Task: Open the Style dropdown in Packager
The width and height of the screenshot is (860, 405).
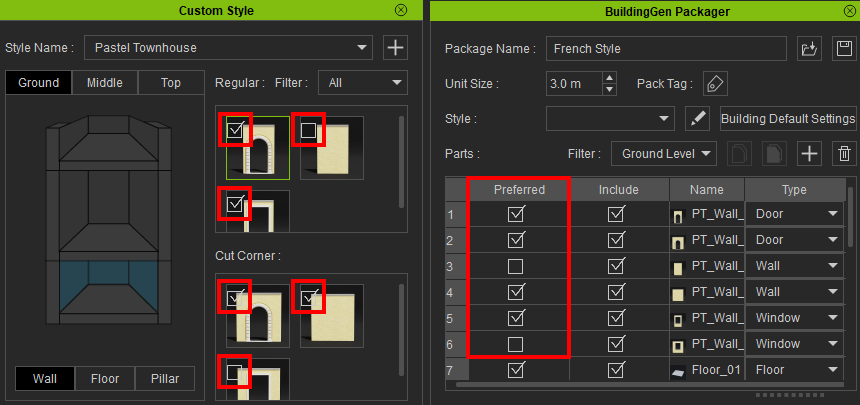Action: pyautogui.click(x=610, y=118)
